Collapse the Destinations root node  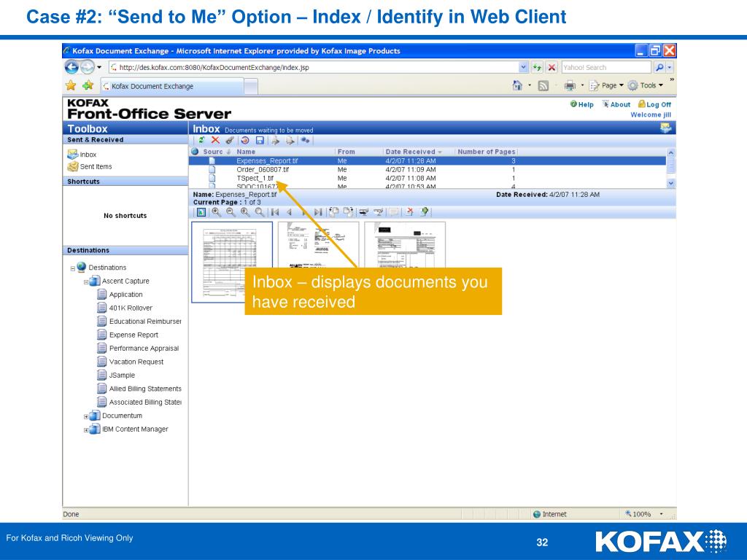coord(72,268)
